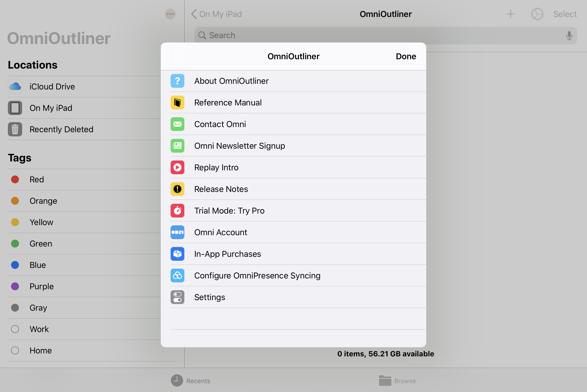This screenshot has height=392, width=587.
Task: Select the Work tag
Action: tap(39, 329)
